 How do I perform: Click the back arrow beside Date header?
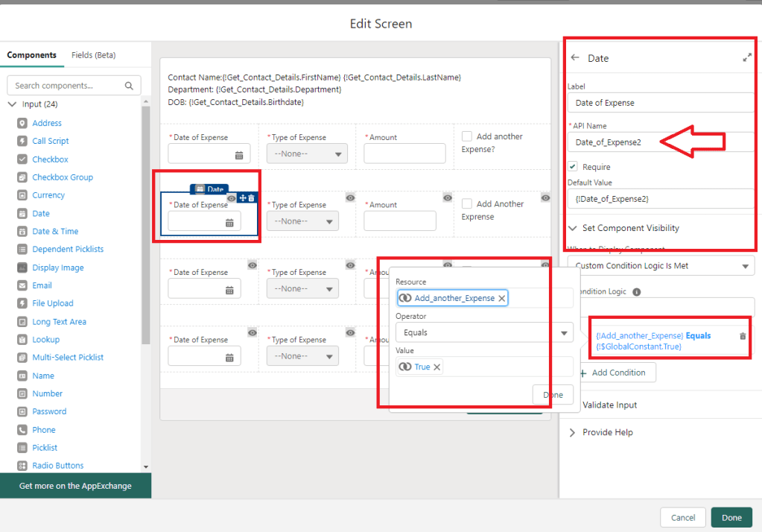574,58
